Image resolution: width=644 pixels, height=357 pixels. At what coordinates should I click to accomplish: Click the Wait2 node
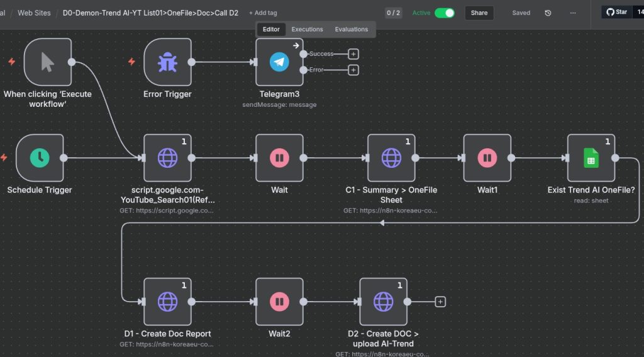click(x=279, y=302)
